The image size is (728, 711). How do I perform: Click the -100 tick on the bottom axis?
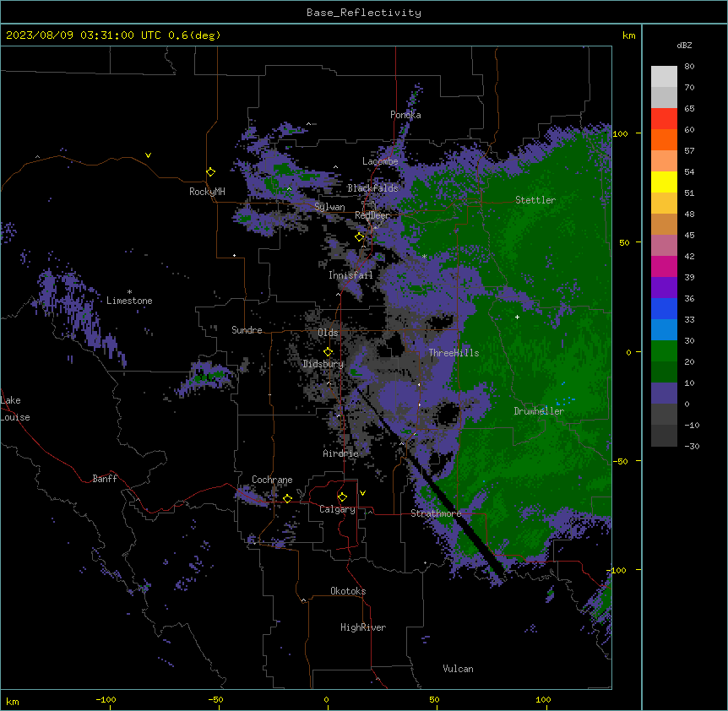click(x=106, y=699)
